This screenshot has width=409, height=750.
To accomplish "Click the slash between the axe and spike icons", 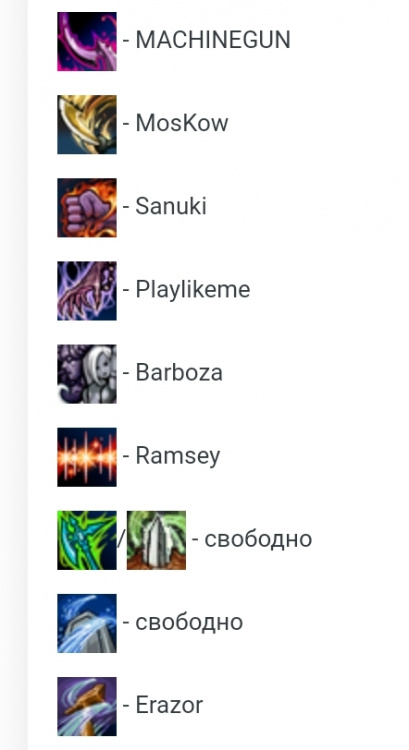I will point(122,540).
